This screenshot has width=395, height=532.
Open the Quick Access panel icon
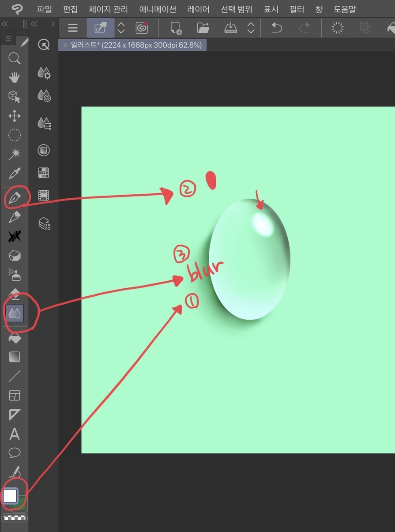click(44, 44)
